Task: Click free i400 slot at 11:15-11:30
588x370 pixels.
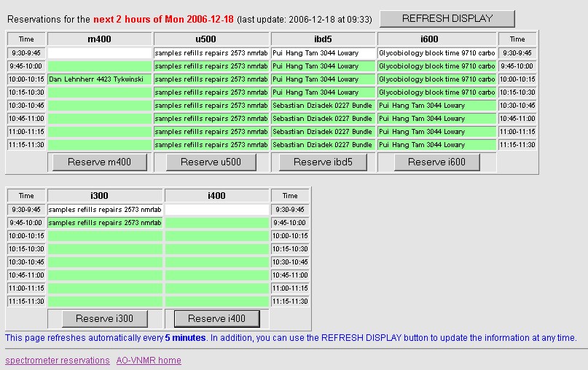Action: 216,302
